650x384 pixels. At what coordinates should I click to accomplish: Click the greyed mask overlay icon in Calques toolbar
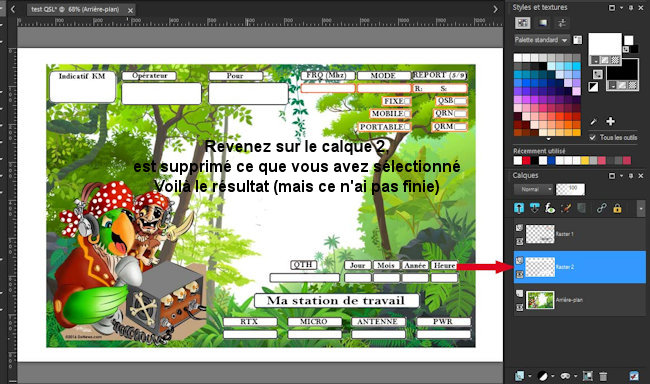tap(581, 208)
